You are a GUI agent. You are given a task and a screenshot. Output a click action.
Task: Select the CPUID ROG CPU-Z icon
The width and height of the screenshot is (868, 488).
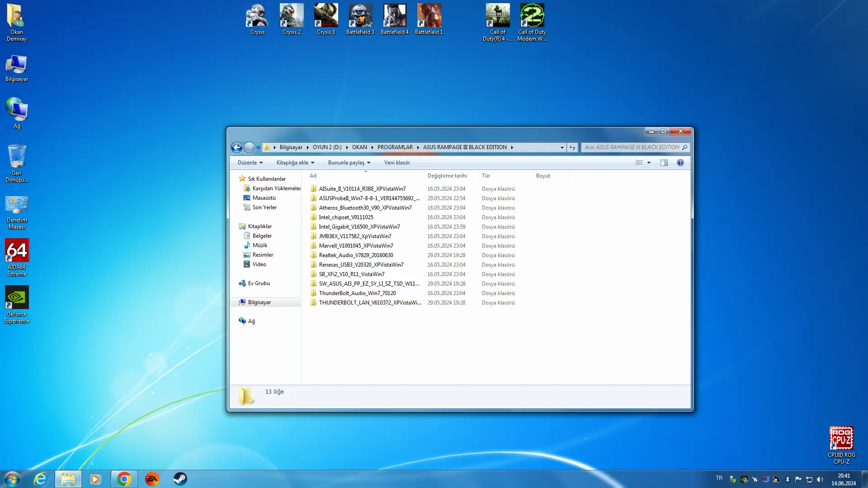point(841,446)
